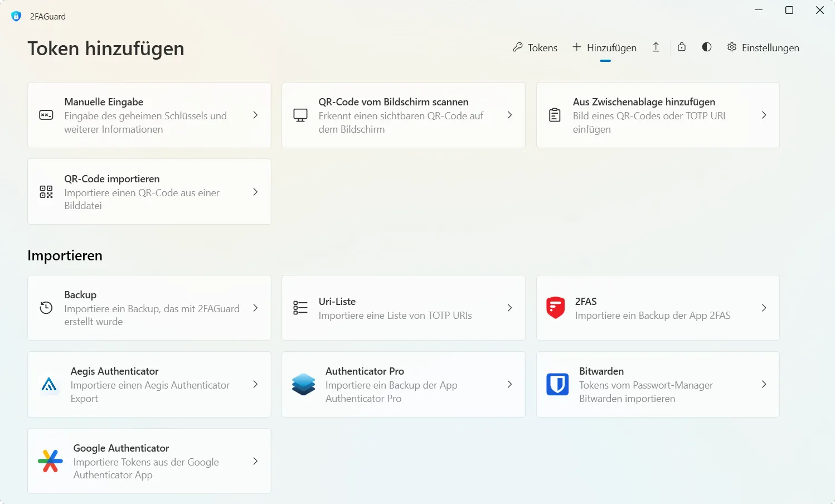Click the '2FAGuard' window title text

[x=48, y=17]
